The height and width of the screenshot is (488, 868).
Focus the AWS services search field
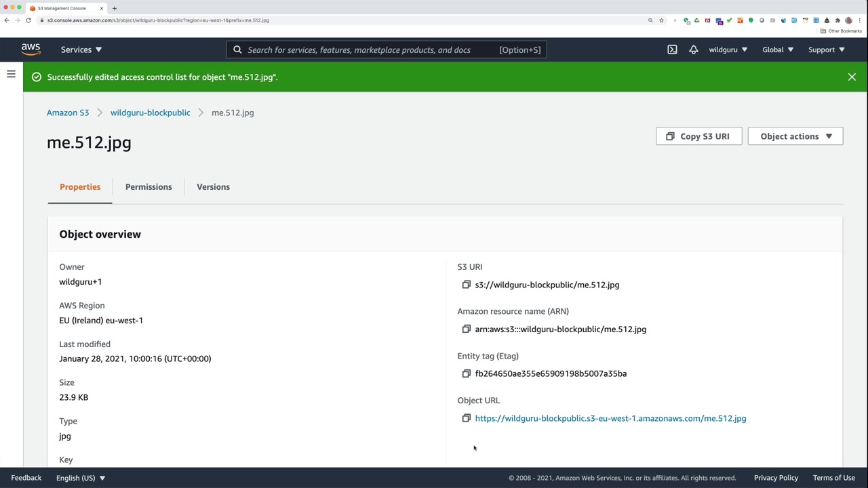tap(387, 49)
